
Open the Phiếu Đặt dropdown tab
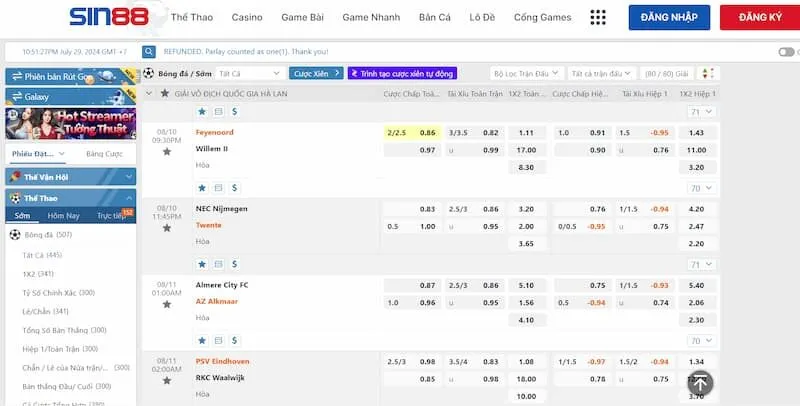click(x=38, y=154)
